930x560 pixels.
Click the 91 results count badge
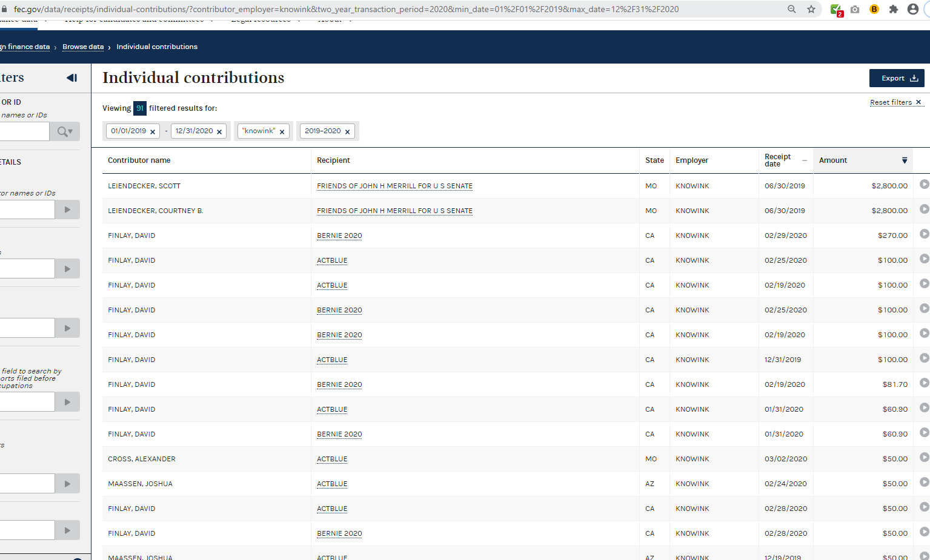pyautogui.click(x=140, y=108)
